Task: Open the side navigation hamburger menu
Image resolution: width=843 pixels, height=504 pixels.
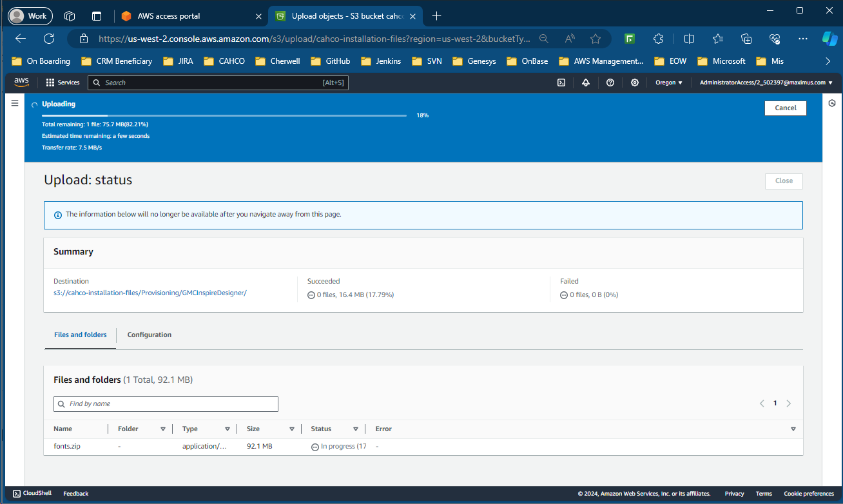Action: coord(15,103)
